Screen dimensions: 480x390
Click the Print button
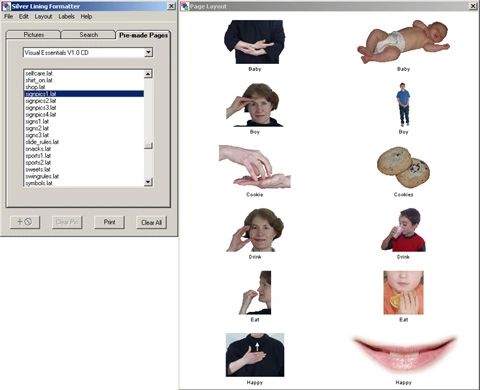(109, 222)
